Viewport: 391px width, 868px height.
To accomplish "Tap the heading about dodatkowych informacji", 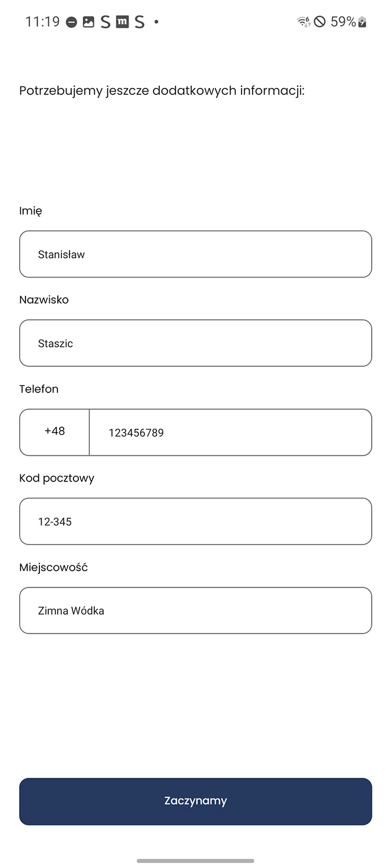I will [x=162, y=91].
